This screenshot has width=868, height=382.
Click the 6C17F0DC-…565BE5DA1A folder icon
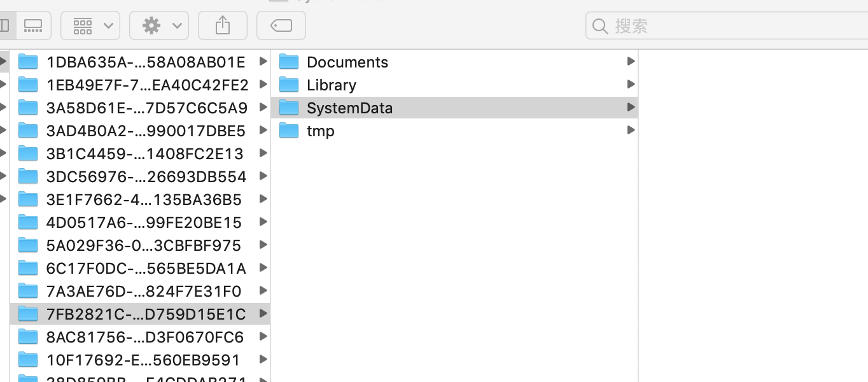tap(28, 269)
